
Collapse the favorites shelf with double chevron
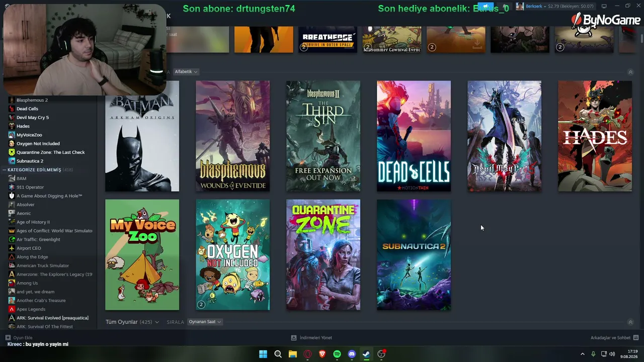(x=630, y=72)
